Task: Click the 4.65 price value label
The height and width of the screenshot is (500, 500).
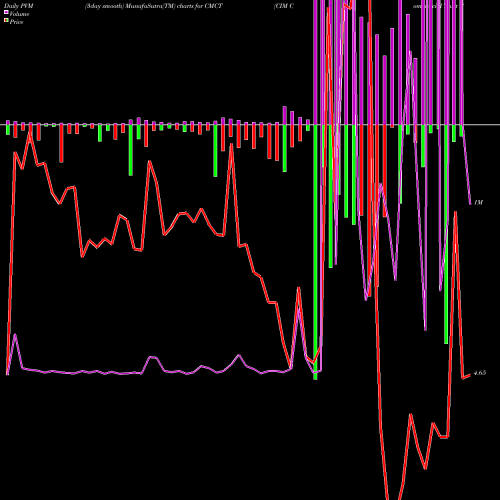Action: pyautogui.click(x=480, y=373)
